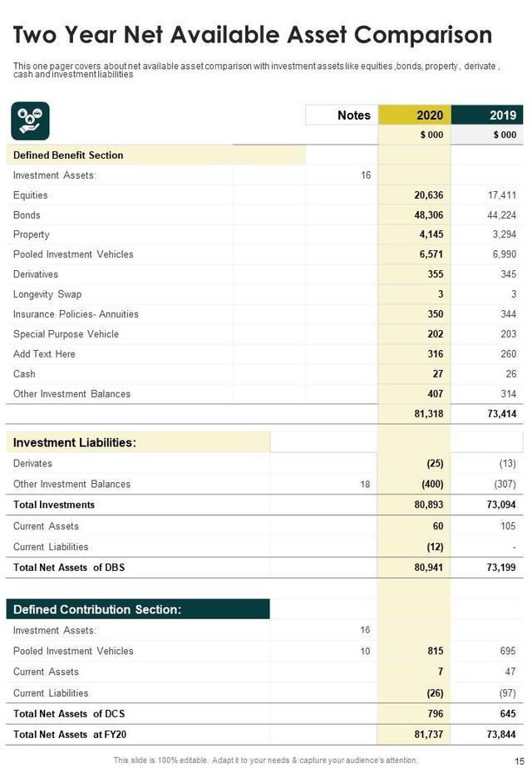Select the 'Pooled Investment Vehicles' label under Defined Benefit
The height and width of the screenshot is (768, 532).
click(73, 254)
